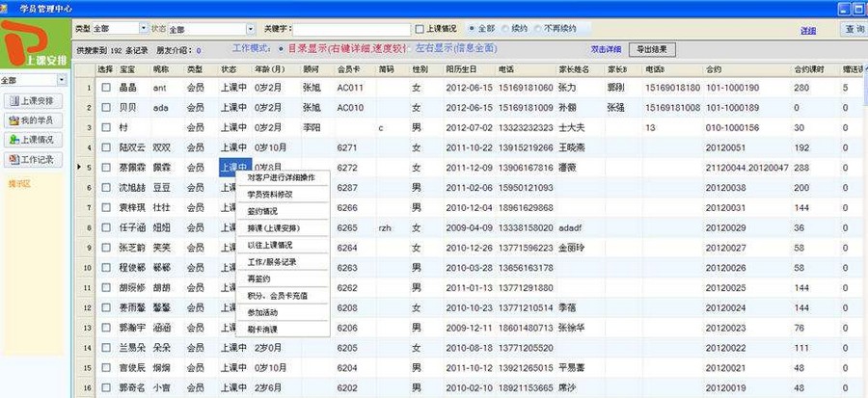Choose 学员资料修改 from context menu

pos(283,195)
